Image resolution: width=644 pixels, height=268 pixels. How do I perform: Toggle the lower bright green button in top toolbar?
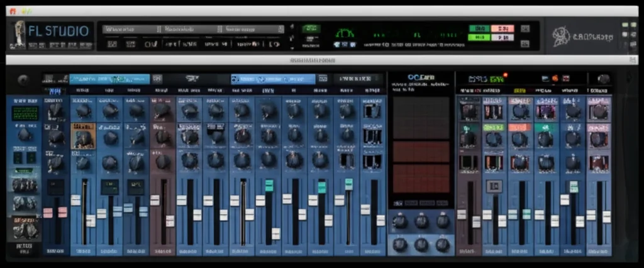pyautogui.click(x=479, y=37)
